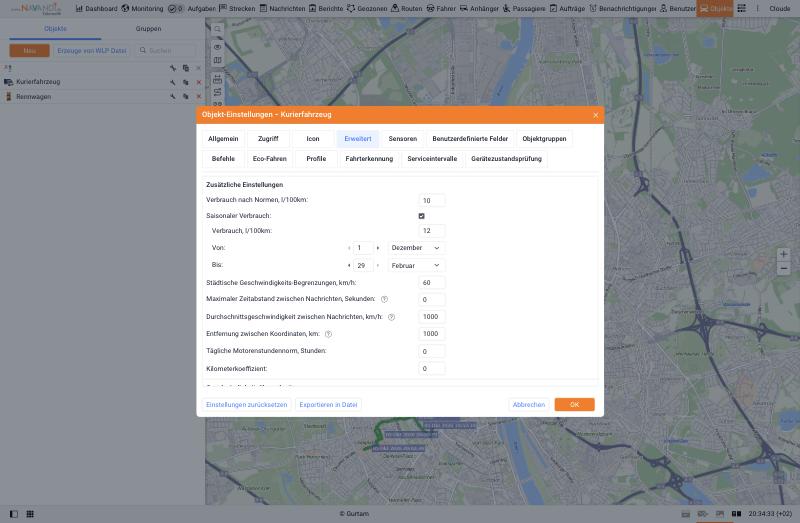800x523 pixels.
Task: Open the Februar month dropdown
Action: 416,265
